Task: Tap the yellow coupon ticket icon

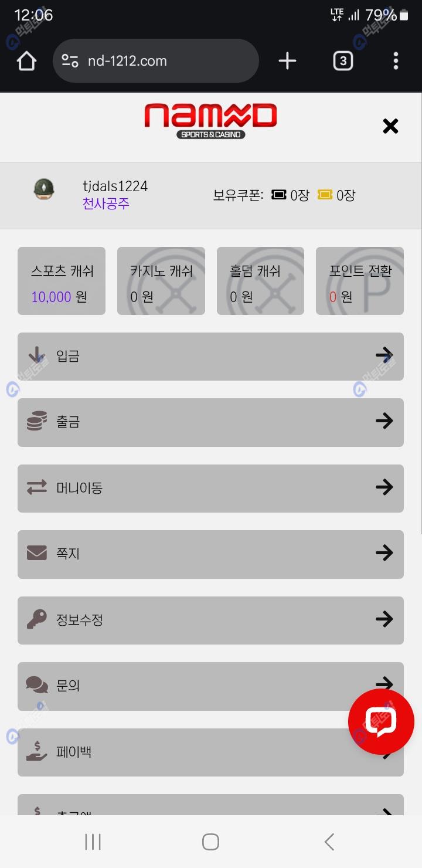Action: [325, 195]
